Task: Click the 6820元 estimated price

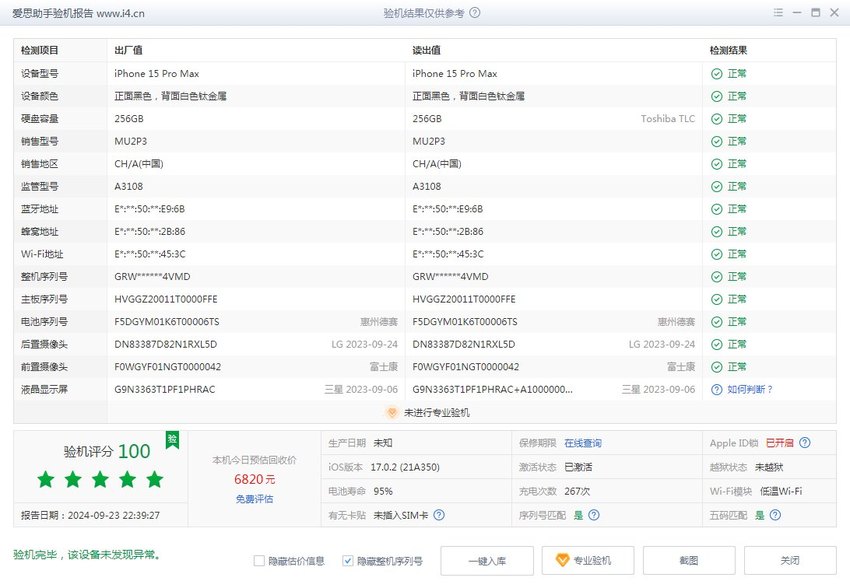Action: coord(254,480)
